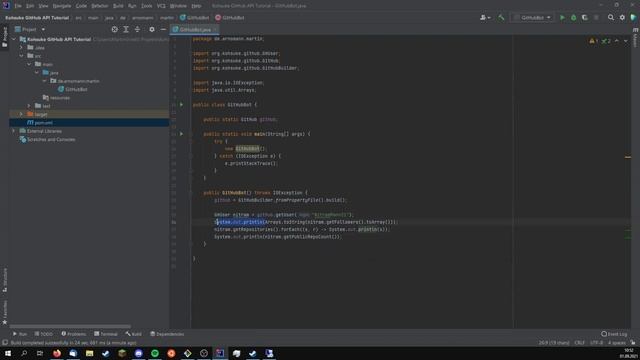This screenshot has height=360, width=640.
Task: Toggle tool window bars icon in the bottom-left corner
Action: pos(5,343)
